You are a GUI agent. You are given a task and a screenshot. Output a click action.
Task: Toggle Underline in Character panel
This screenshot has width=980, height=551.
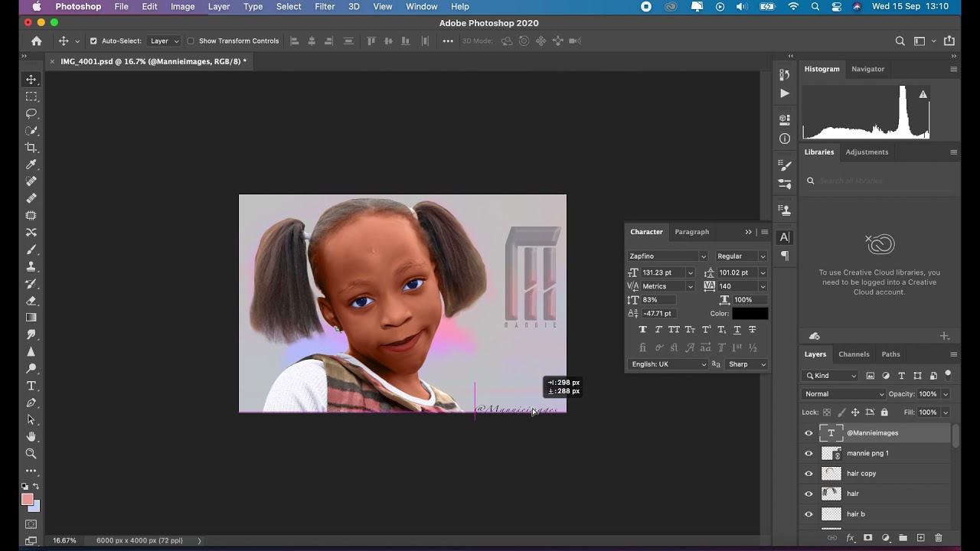click(x=737, y=330)
